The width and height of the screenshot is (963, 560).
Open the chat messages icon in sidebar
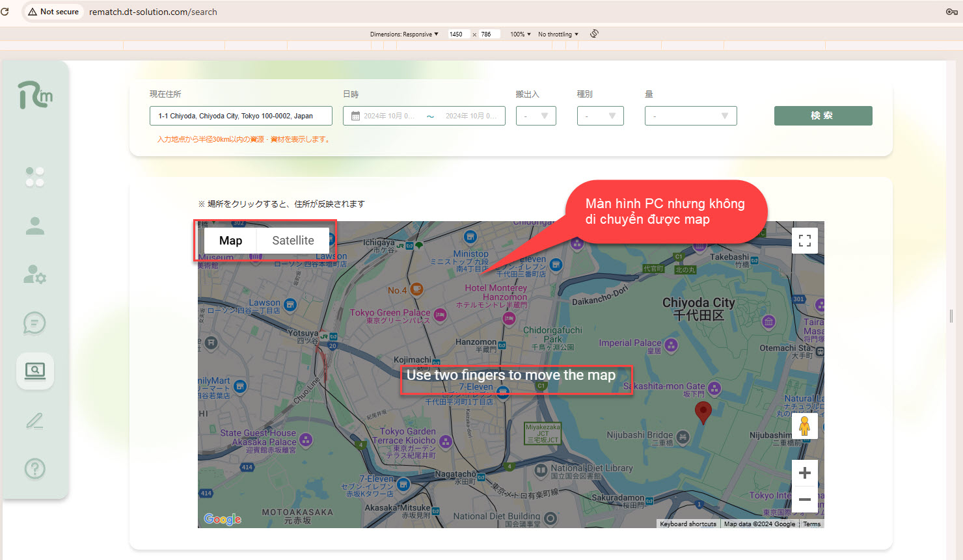35,323
